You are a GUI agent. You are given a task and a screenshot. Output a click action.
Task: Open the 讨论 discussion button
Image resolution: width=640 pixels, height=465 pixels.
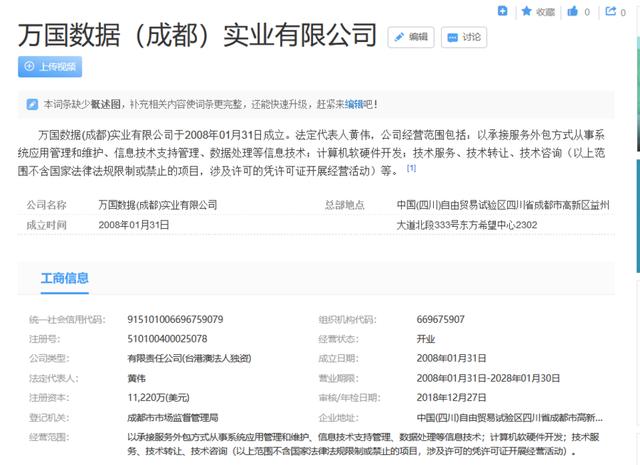[x=464, y=37]
